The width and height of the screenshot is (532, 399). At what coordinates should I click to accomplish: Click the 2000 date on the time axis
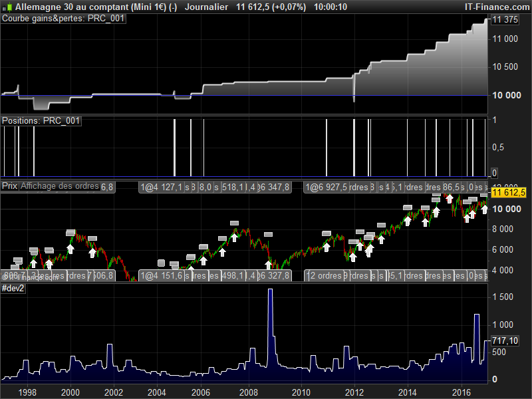pos(70,392)
